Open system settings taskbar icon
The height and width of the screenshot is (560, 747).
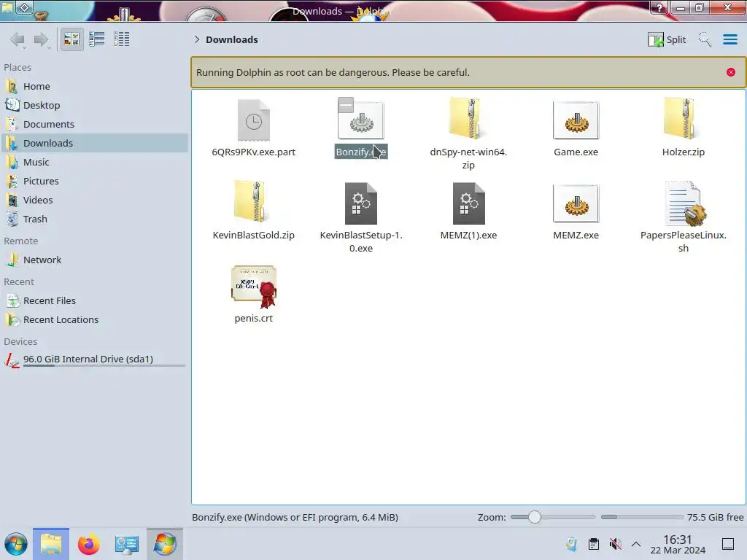coord(126,544)
